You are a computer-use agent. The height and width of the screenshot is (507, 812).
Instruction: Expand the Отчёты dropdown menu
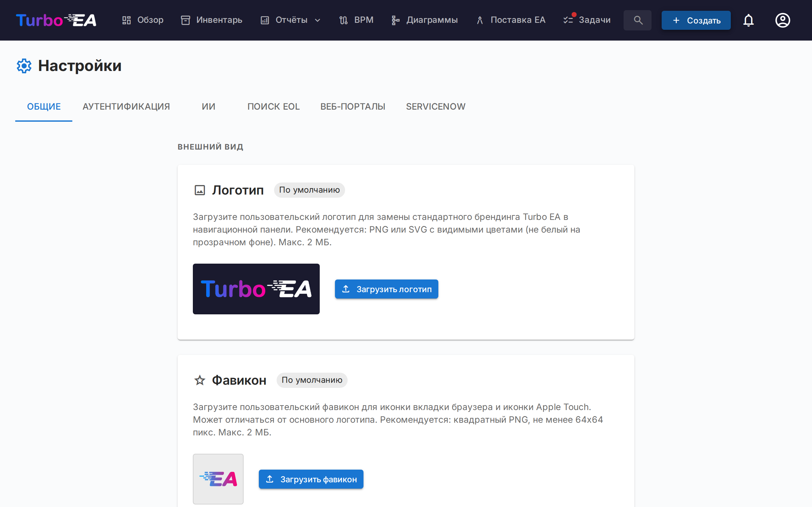[291, 20]
